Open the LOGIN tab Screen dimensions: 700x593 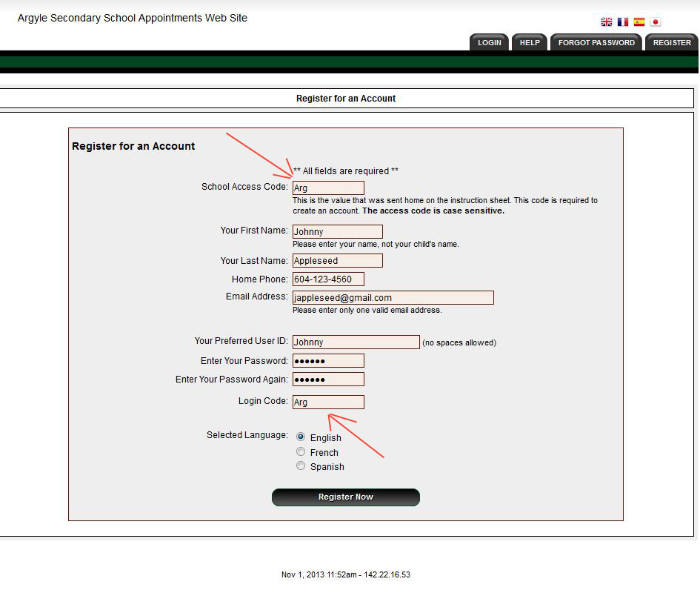click(489, 43)
